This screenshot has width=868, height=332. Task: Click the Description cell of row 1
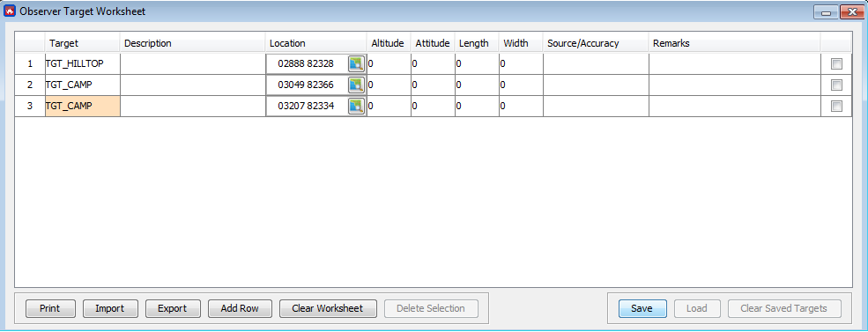coord(193,64)
